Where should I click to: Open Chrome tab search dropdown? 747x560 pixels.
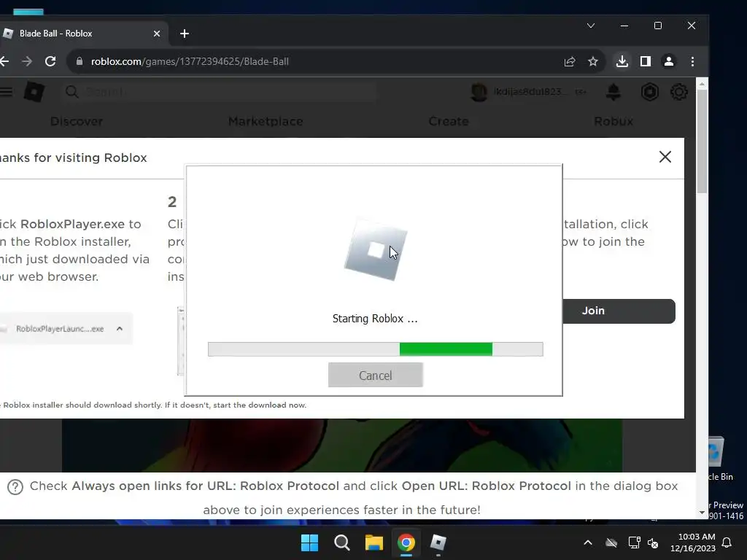pyautogui.click(x=591, y=26)
